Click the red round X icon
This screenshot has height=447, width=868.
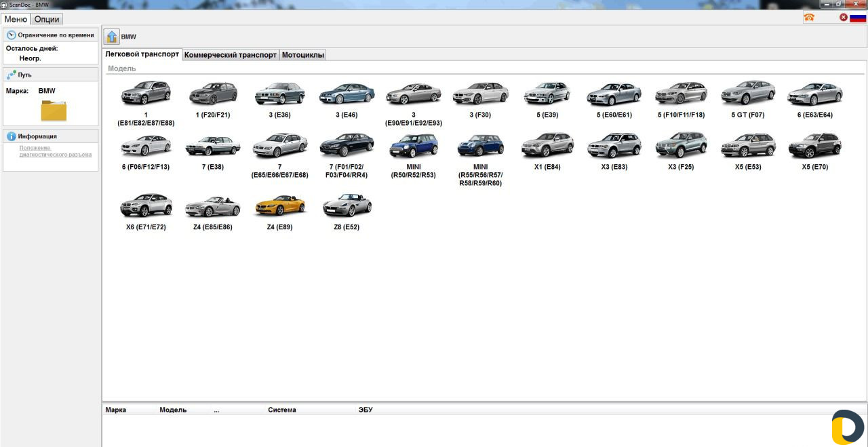[844, 18]
